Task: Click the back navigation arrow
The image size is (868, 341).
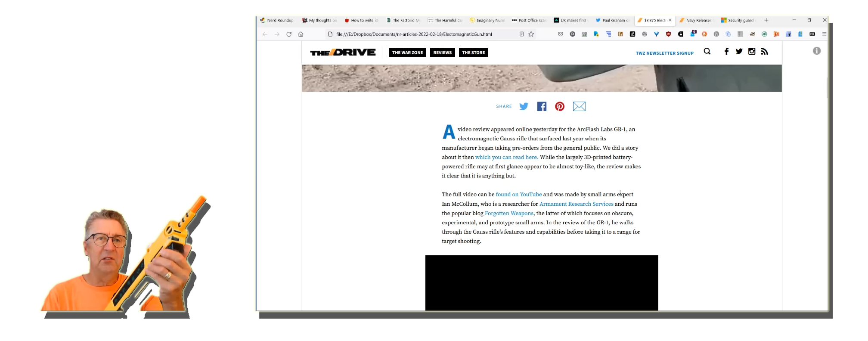Action: coord(265,34)
